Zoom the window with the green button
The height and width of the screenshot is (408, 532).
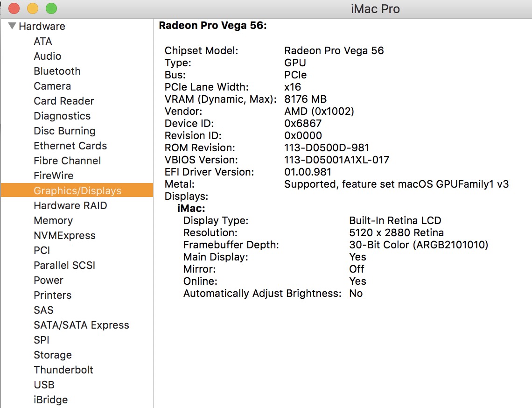click(x=51, y=8)
